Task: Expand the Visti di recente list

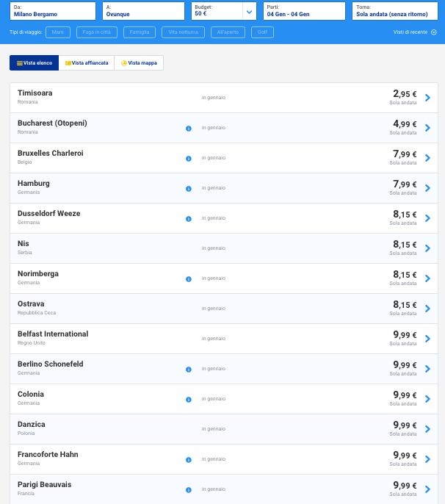Action: (x=415, y=32)
